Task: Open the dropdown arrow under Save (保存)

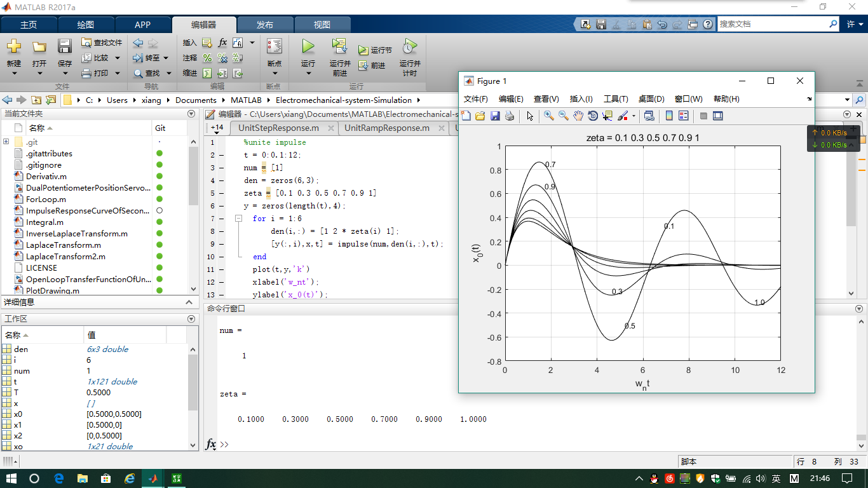Action: (x=65, y=73)
